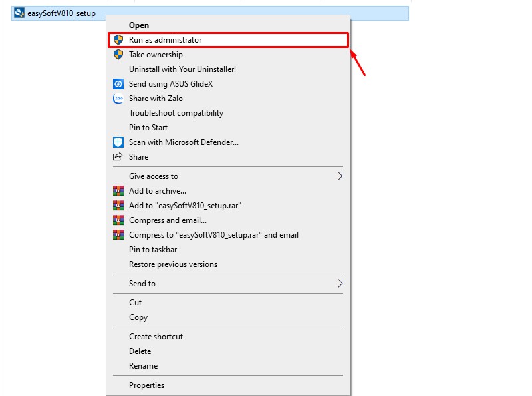Select Scan with Microsoft Defender...

pyautogui.click(x=228, y=142)
